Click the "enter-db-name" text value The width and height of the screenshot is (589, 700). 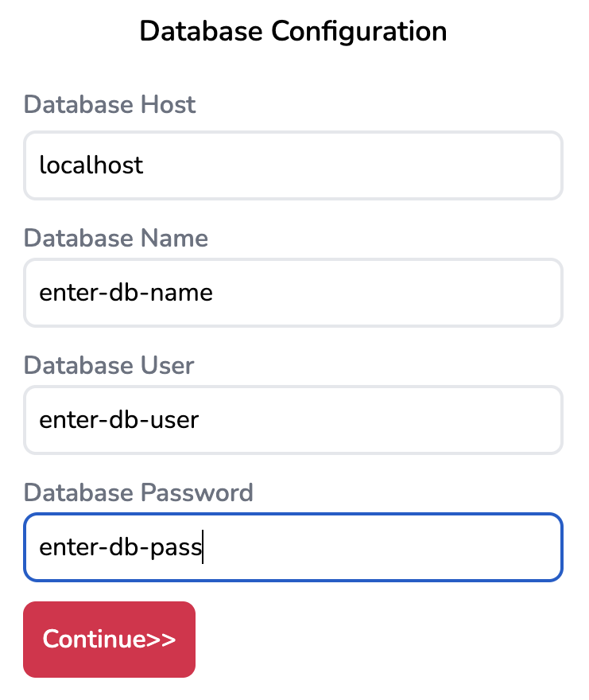tap(126, 293)
